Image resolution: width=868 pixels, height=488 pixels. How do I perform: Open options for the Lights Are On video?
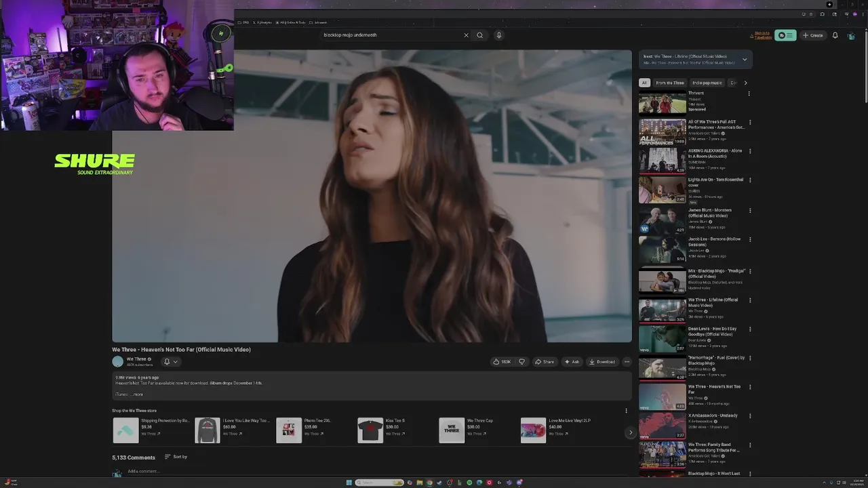click(750, 180)
